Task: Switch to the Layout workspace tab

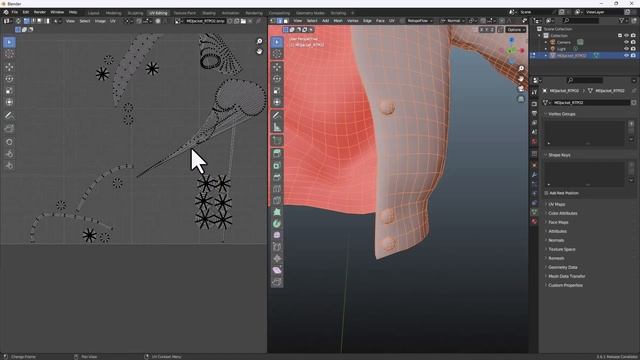Action: point(93,13)
